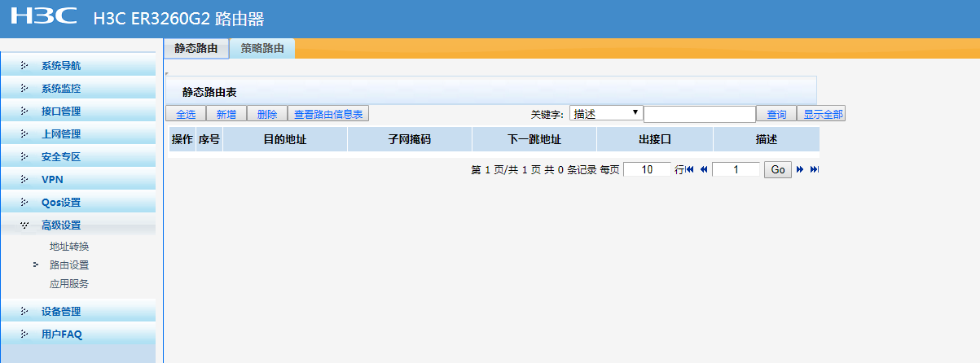Focus the rows-per-page input showing 10
Image resolution: width=980 pixels, height=363 pixels.
point(648,169)
